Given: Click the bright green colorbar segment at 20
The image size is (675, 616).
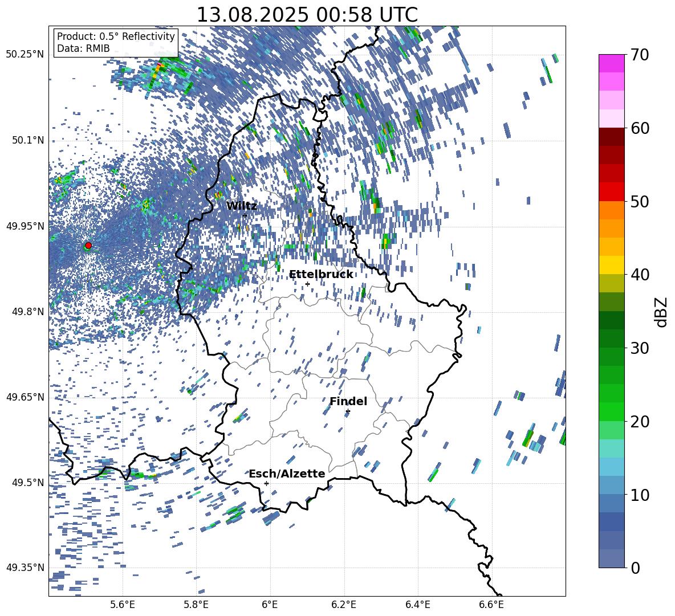Looking at the screenshot, I should click(x=611, y=411).
